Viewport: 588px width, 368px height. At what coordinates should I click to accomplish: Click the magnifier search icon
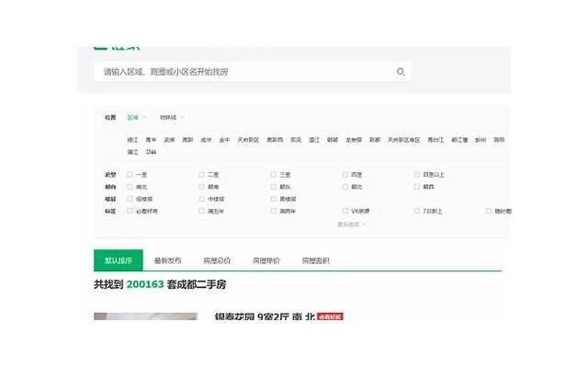click(x=401, y=72)
